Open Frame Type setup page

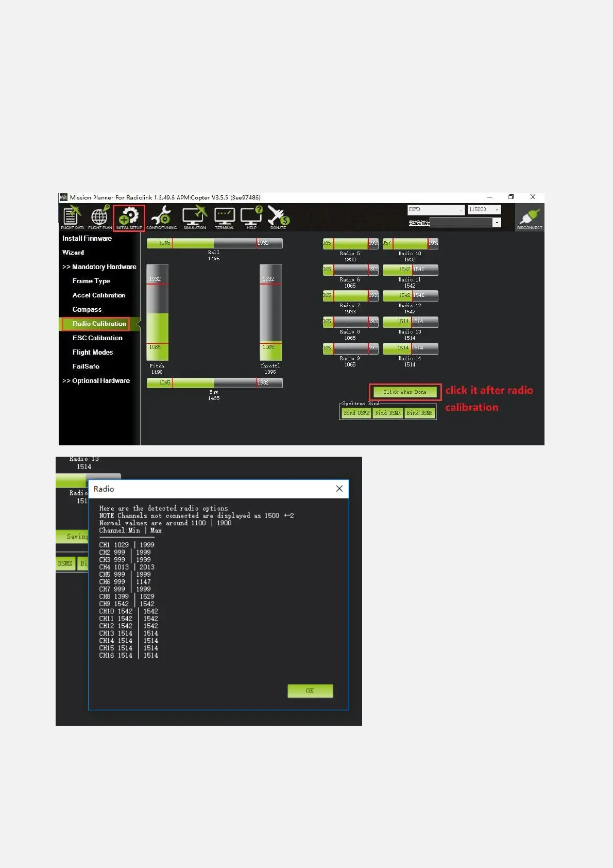[x=91, y=281]
